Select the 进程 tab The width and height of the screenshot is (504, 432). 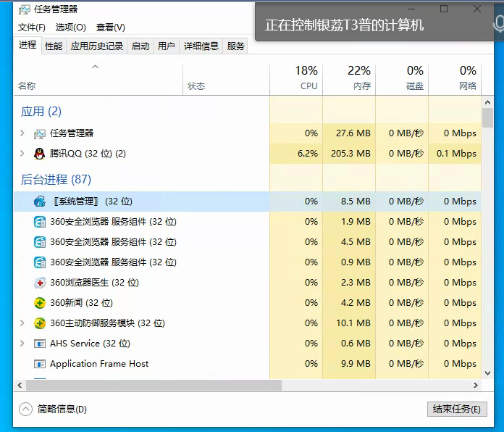pos(28,45)
